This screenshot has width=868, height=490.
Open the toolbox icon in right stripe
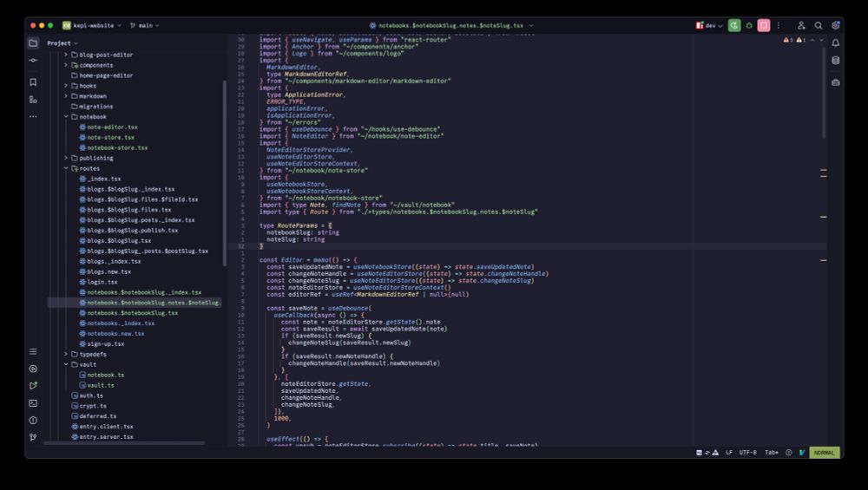point(836,82)
